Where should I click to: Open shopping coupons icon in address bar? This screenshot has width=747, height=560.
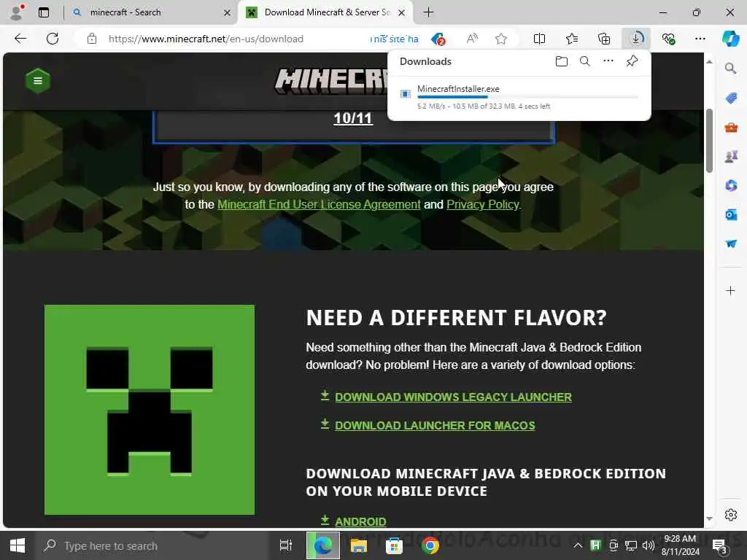click(438, 39)
